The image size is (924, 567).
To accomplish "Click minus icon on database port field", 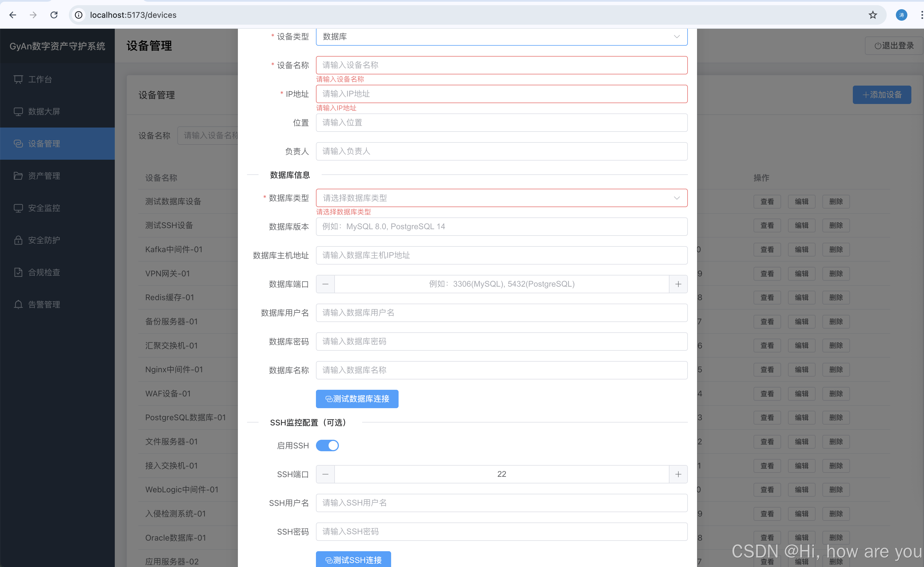I will (x=325, y=284).
